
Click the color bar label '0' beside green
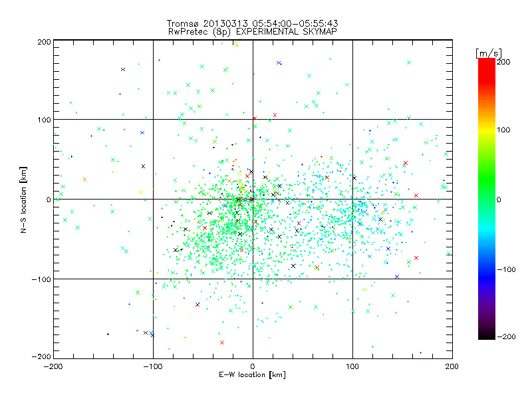[x=499, y=199]
